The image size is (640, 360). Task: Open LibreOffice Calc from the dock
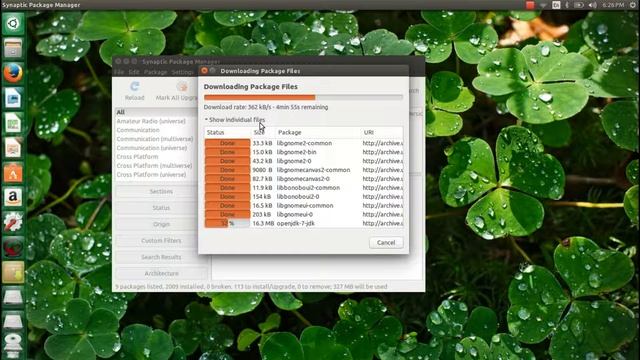(13, 123)
